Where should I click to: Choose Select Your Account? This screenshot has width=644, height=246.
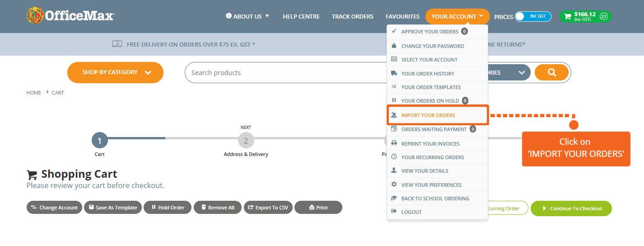point(437,59)
